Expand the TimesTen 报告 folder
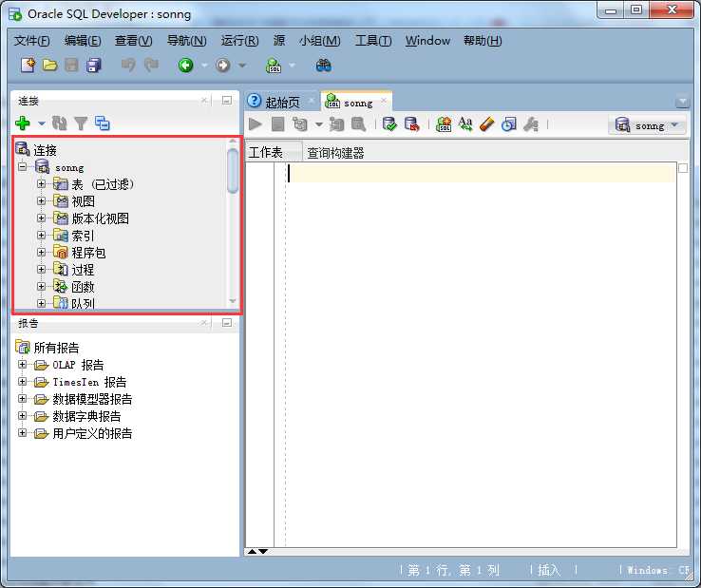 click(23, 382)
